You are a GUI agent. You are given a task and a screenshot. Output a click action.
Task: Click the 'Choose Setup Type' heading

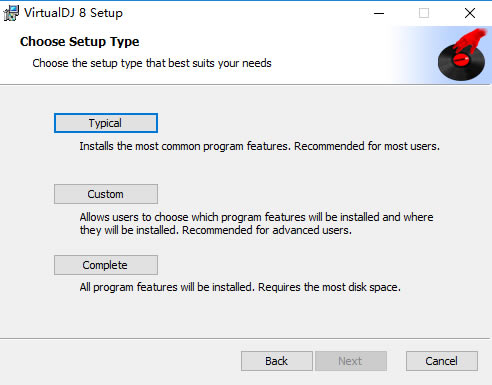[80, 42]
